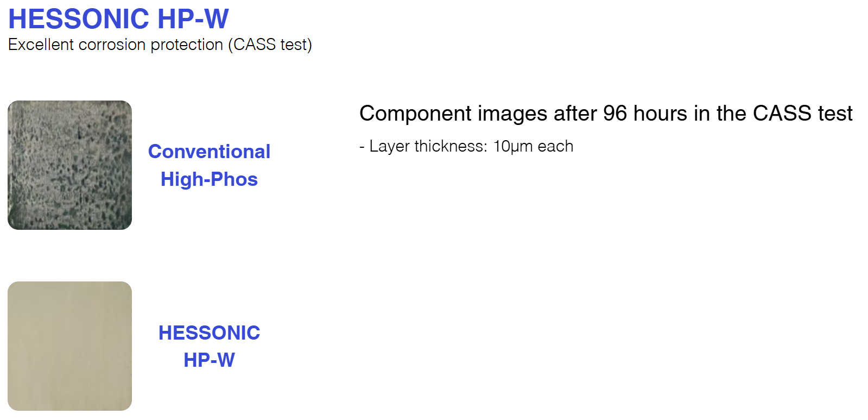The width and height of the screenshot is (868, 420).
Task: Click the word each after 10µm
Action: coord(555,146)
